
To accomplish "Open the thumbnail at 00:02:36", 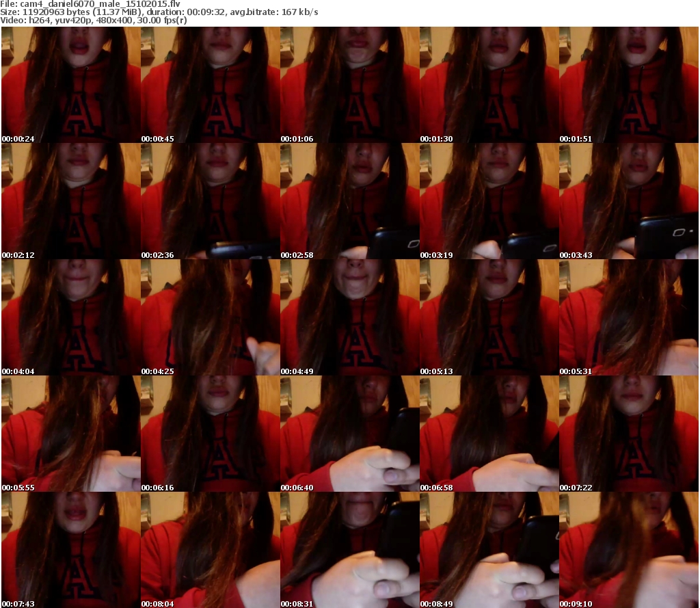I will coord(211,201).
